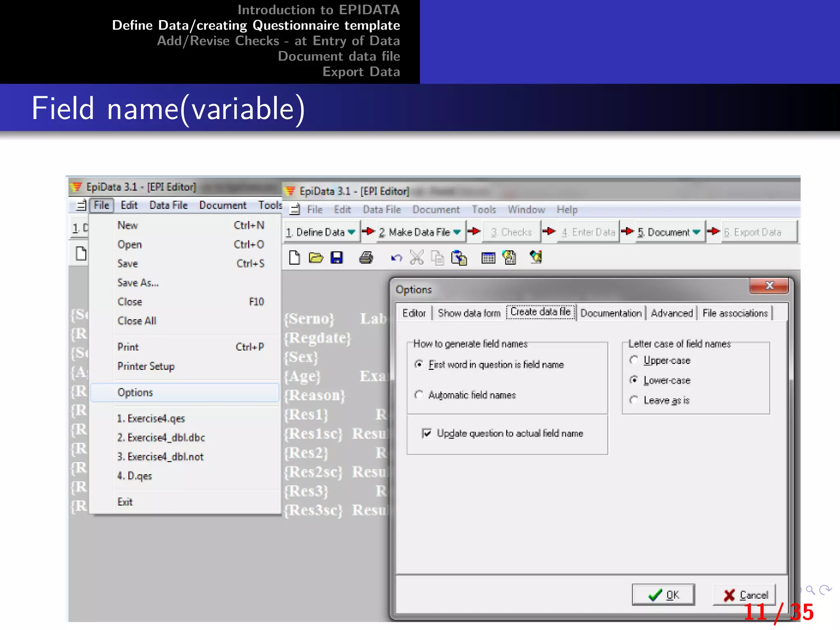Click the 4. Enter Data step button
This screenshot has width=840, height=630.
[588, 232]
